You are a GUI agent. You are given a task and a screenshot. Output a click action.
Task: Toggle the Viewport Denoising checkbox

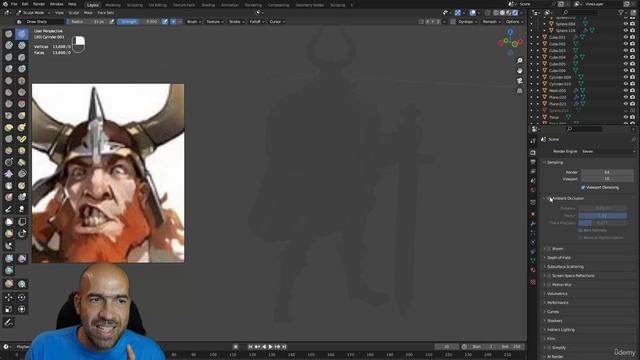click(583, 187)
